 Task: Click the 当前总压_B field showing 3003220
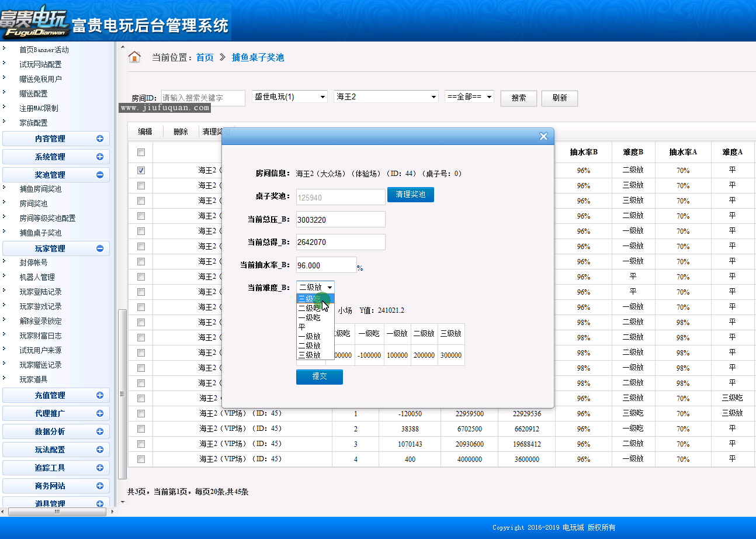tap(341, 219)
